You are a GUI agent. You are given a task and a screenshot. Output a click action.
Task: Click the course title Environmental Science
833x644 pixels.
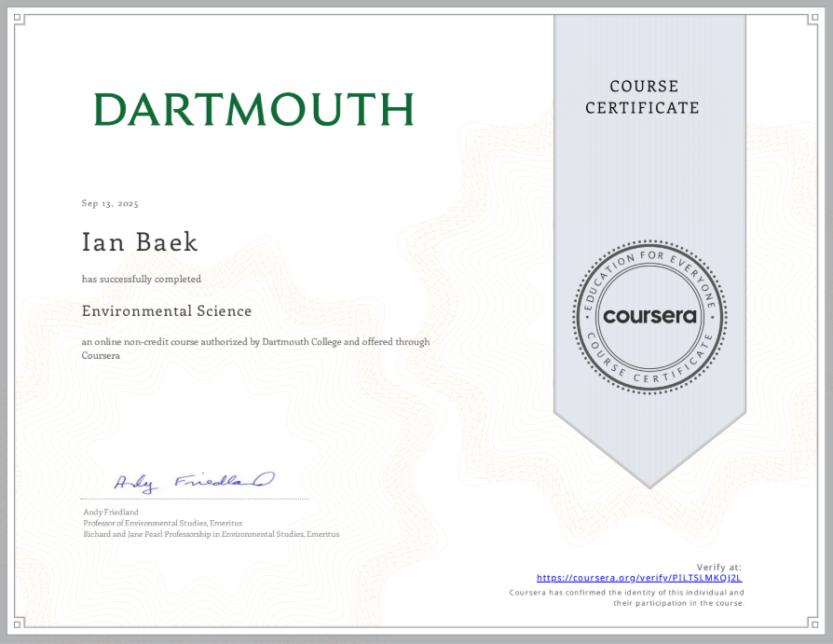tap(166, 311)
